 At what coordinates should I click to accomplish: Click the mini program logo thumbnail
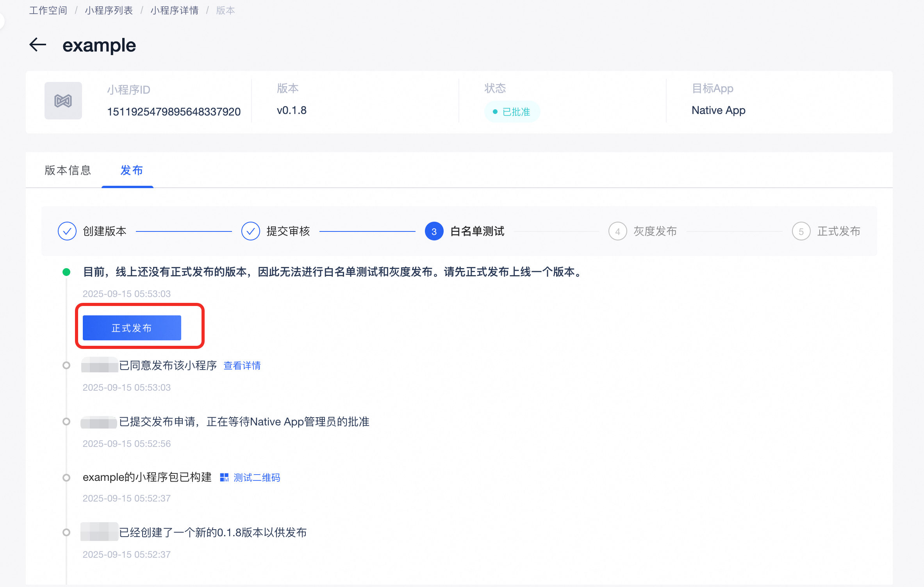[x=63, y=101]
